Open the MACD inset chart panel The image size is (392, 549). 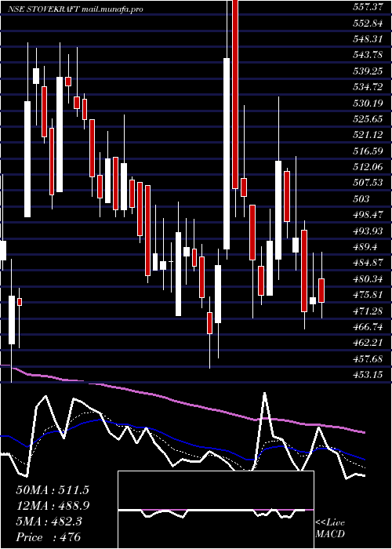(216, 510)
